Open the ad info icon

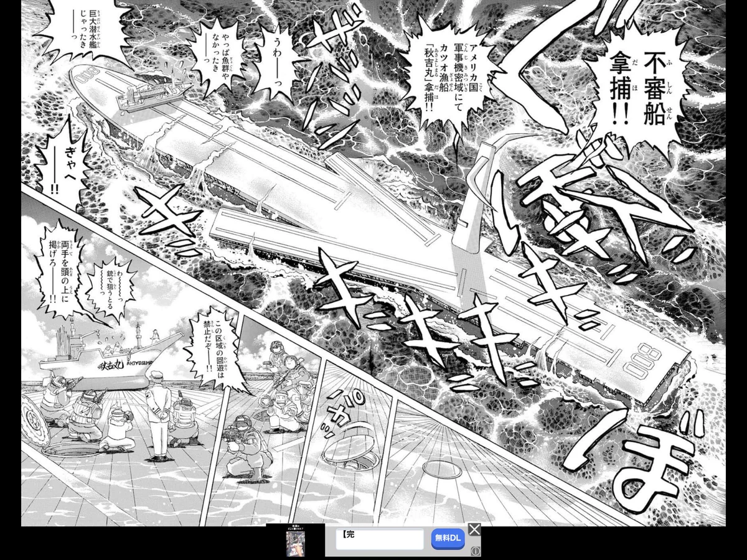[x=476, y=551]
